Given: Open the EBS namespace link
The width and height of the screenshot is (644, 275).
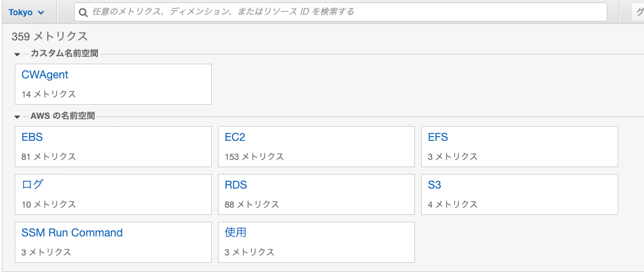Looking at the screenshot, I should click(32, 137).
